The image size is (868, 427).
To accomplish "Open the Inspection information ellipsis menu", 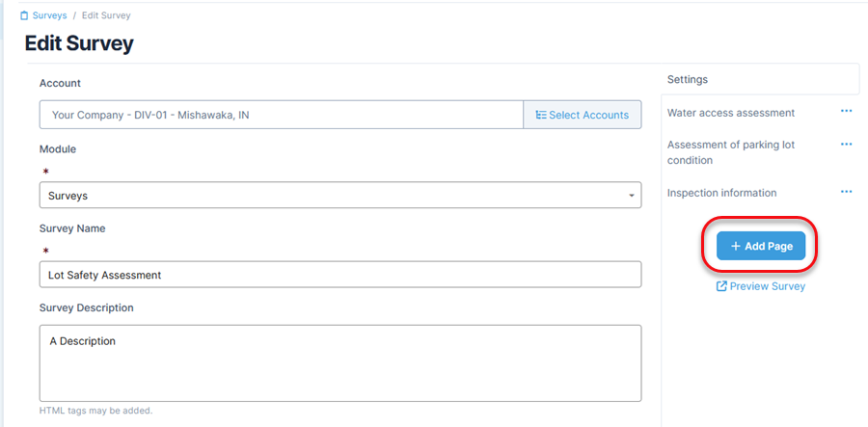I will (846, 192).
